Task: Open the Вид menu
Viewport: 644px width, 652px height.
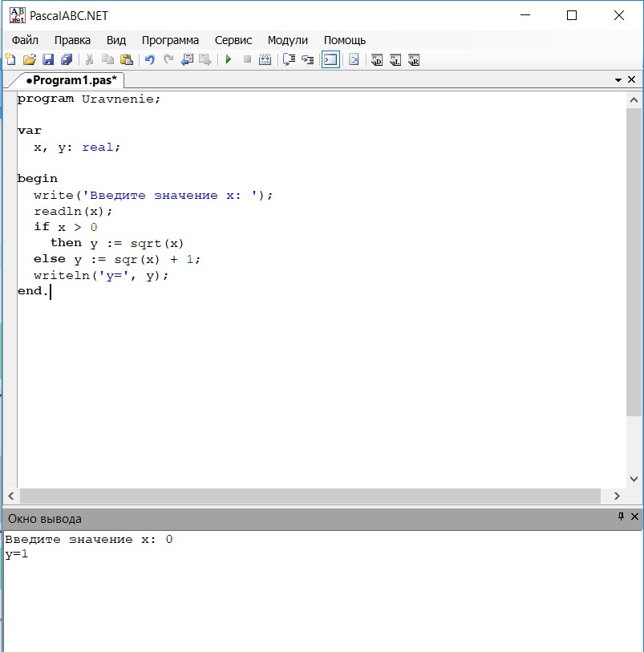Action: (116, 40)
